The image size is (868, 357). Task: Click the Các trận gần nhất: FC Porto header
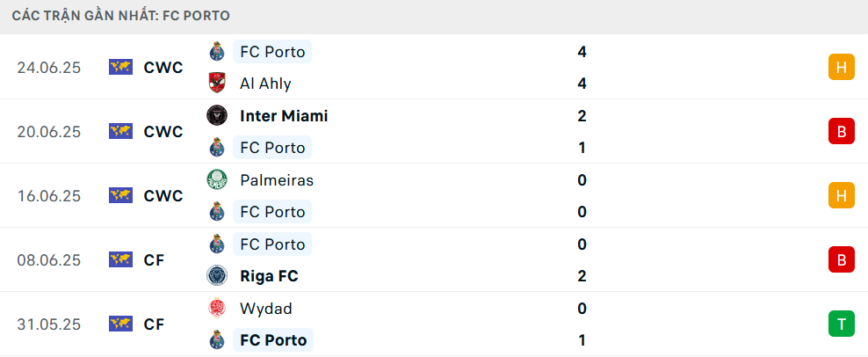click(x=120, y=16)
